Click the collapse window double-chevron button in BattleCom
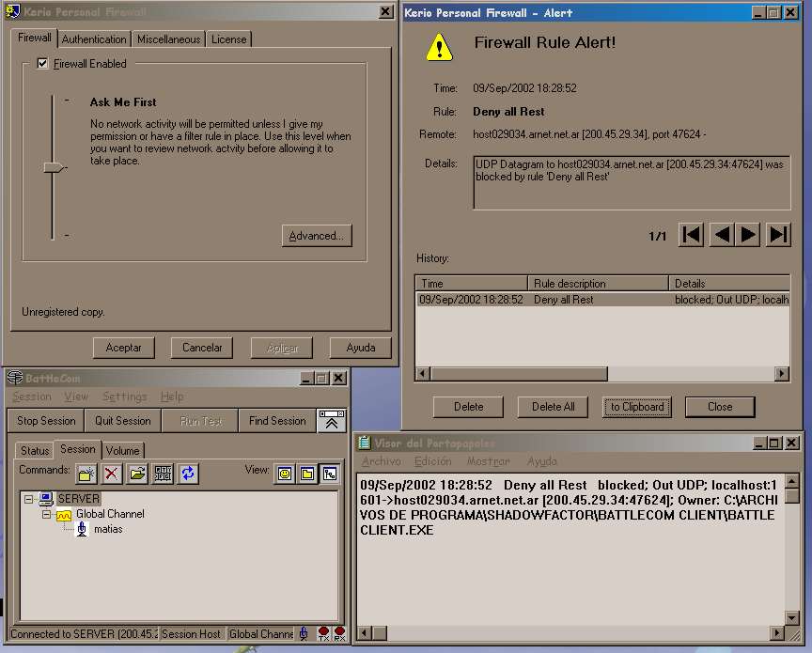This screenshot has width=812, height=653. pyautogui.click(x=332, y=421)
